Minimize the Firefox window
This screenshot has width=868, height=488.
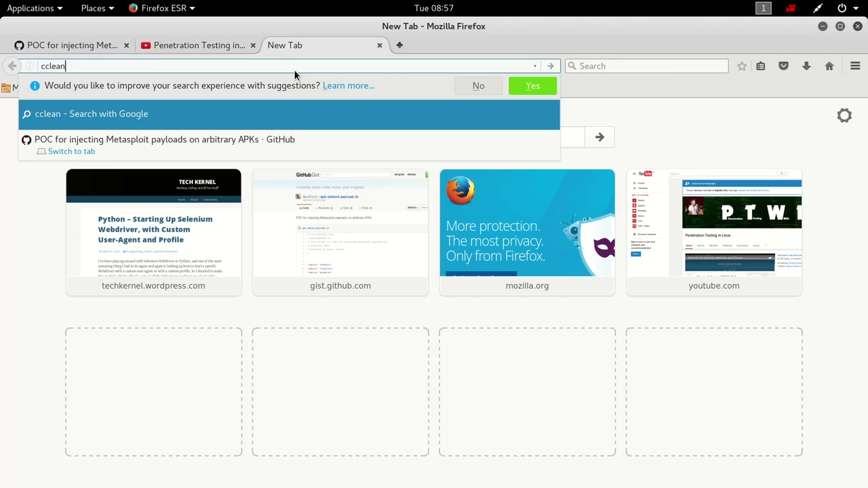pos(823,26)
